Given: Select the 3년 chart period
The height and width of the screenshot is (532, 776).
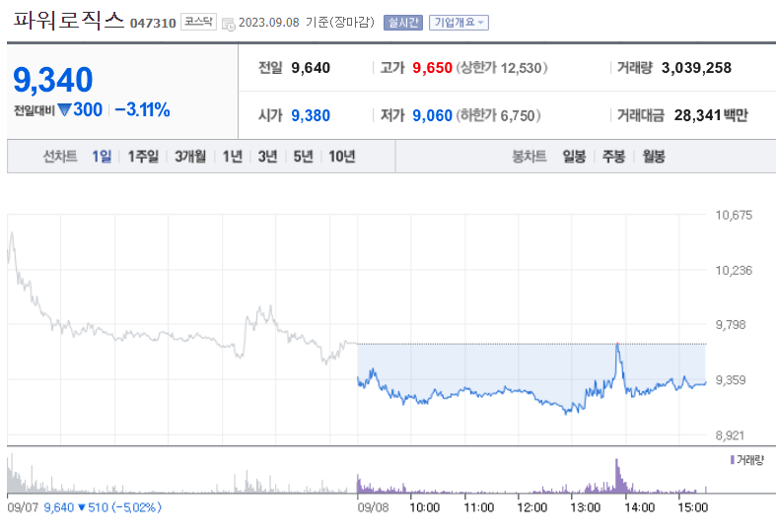Looking at the screenshot, I should (267, 157).
